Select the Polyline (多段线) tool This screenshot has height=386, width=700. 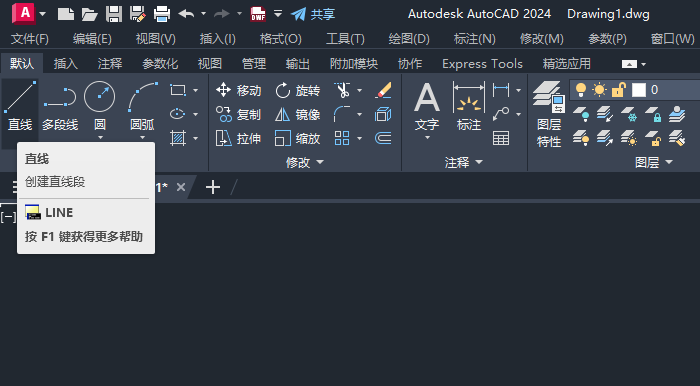[60, 106]
